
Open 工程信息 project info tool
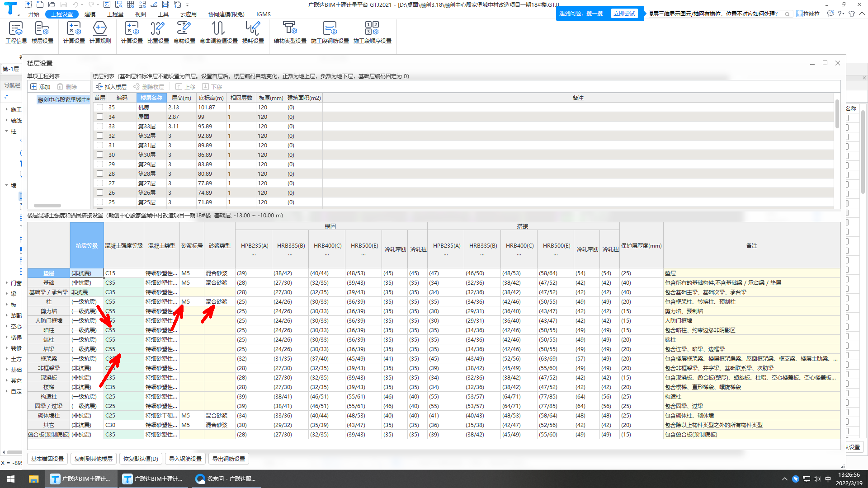pos(16,33)
